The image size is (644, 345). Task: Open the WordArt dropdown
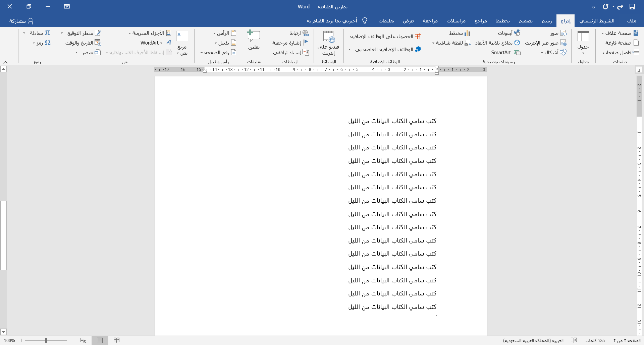tap(161, 43)
